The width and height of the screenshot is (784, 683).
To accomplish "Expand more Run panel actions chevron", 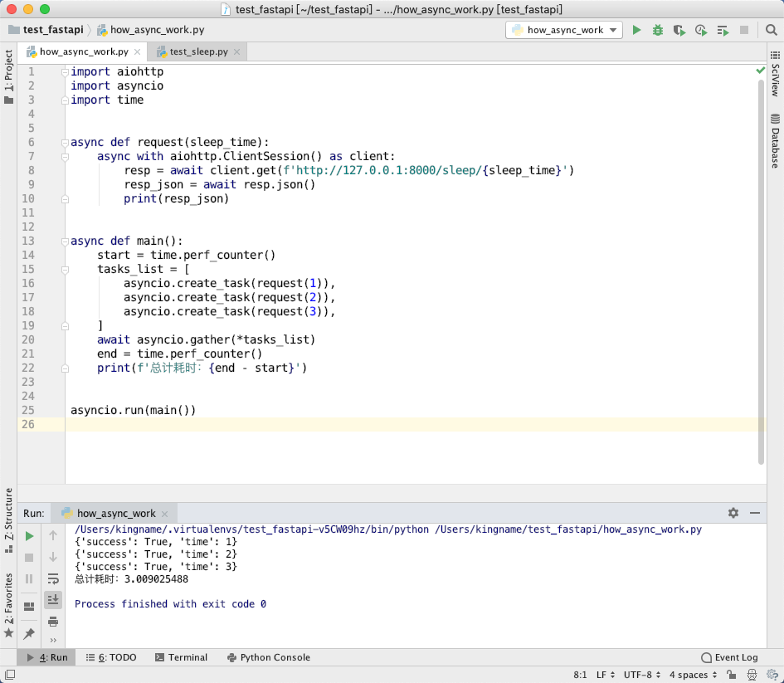I will (x=53, y=640).
